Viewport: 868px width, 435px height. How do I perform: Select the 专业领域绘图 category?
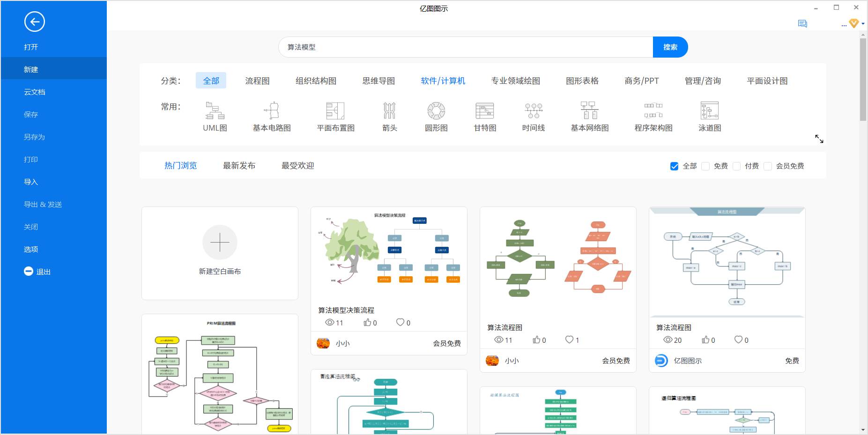tap(515, 81)
